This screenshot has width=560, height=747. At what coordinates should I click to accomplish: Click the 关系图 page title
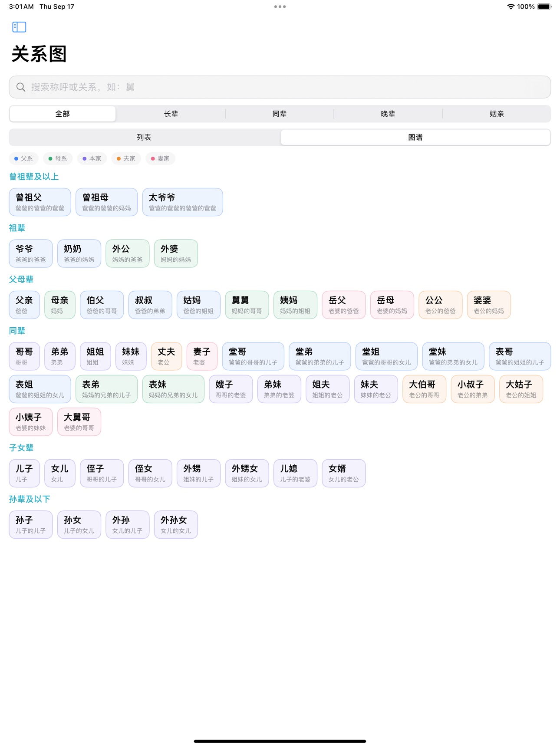[39, 54]
